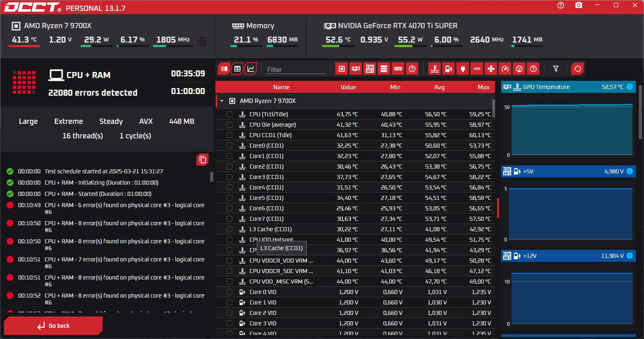This screenshot has width=644, height=339.
Task: Toggle the current sensor filter icon
Action: (x=477, y=69)
